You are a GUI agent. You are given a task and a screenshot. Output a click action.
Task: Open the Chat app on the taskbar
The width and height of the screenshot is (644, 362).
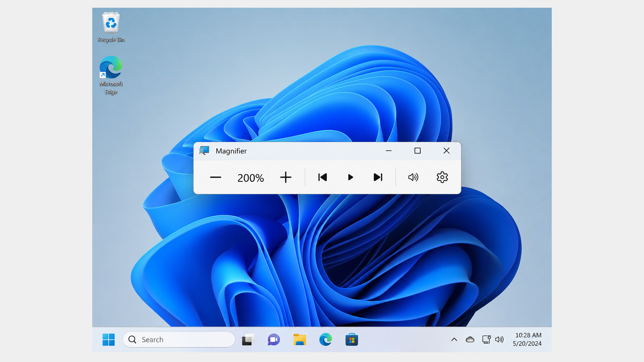(x=274, y=340)
